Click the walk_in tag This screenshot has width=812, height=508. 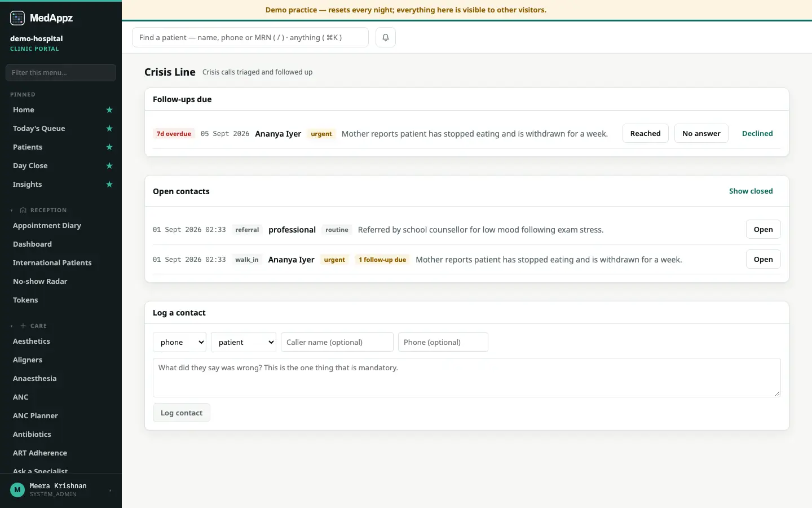[x=247, y=260]
